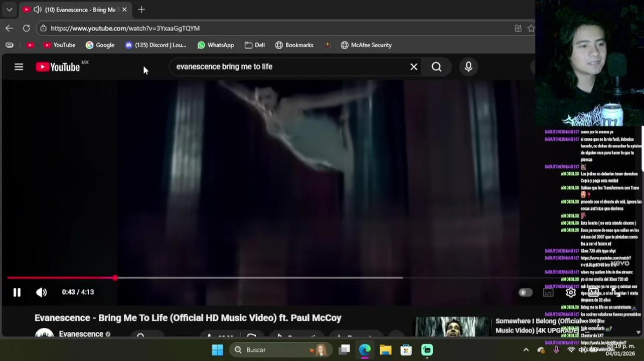Open the WhatsApp bookmark
The width and height of the screenshot is (644, 361).
click(216, 45)
